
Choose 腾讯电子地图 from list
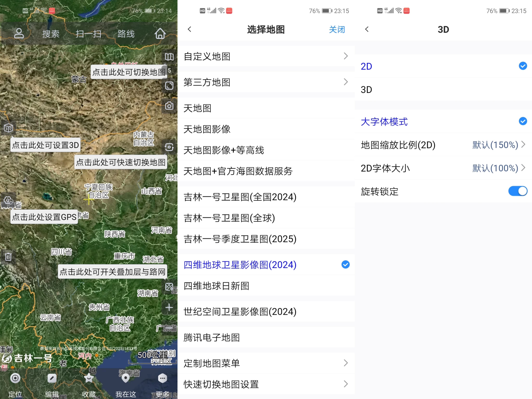[x=212, y=337]
